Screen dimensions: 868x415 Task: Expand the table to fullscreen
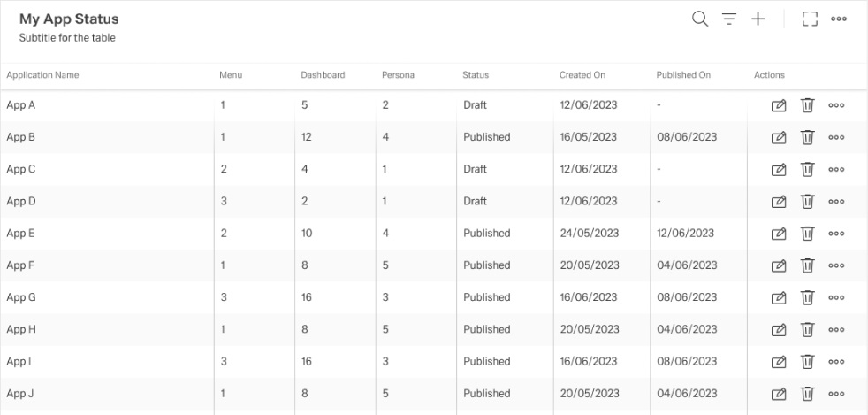(809, 19)
